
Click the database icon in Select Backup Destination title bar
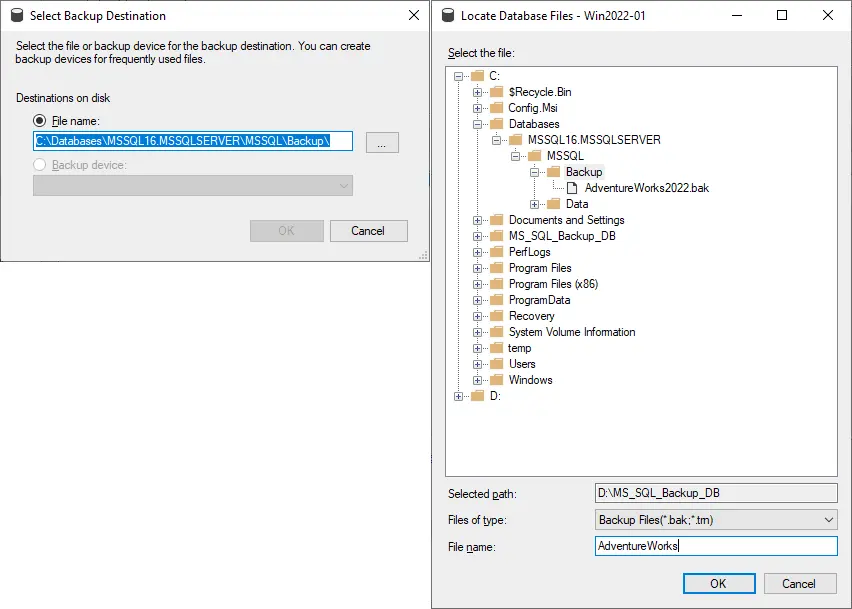(x=17, y=15)
